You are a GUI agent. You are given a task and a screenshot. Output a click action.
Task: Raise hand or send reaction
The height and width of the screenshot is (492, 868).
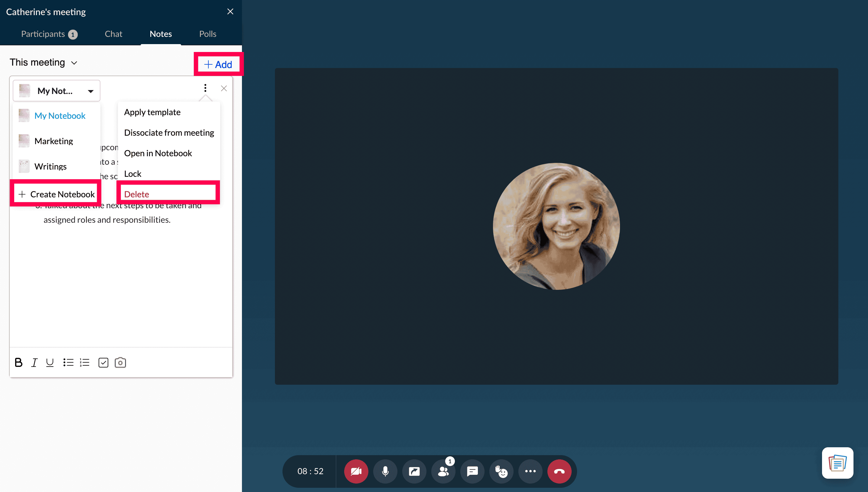point(501,471)
